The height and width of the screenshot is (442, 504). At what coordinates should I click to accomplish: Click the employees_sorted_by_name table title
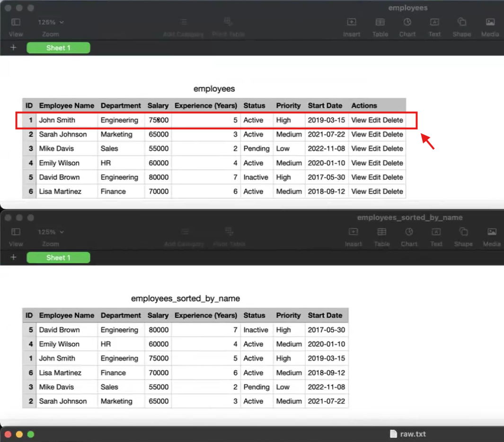(x=186, y=298)
